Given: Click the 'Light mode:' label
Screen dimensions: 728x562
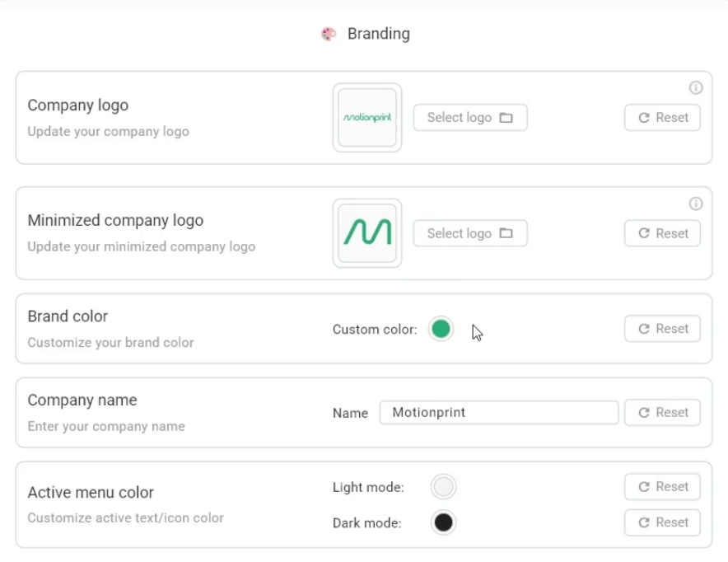Looking at the screenshot, I should [x=368, y=487].
